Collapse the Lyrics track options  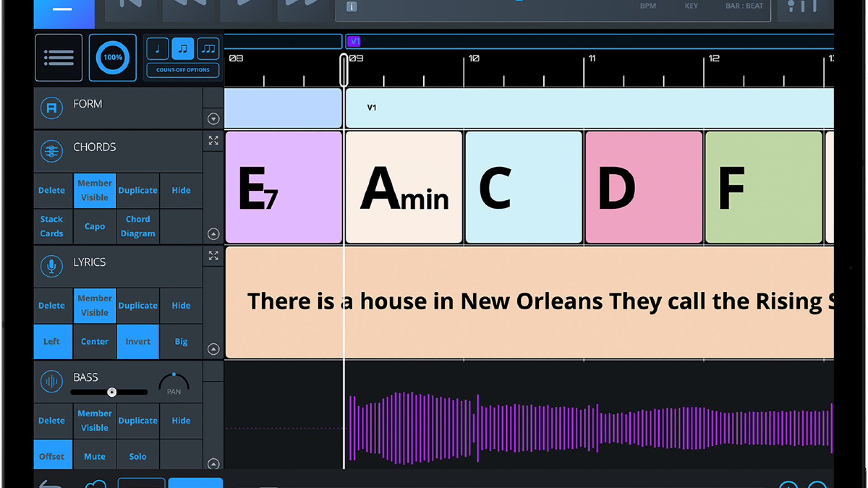click(x=213, y=349)
